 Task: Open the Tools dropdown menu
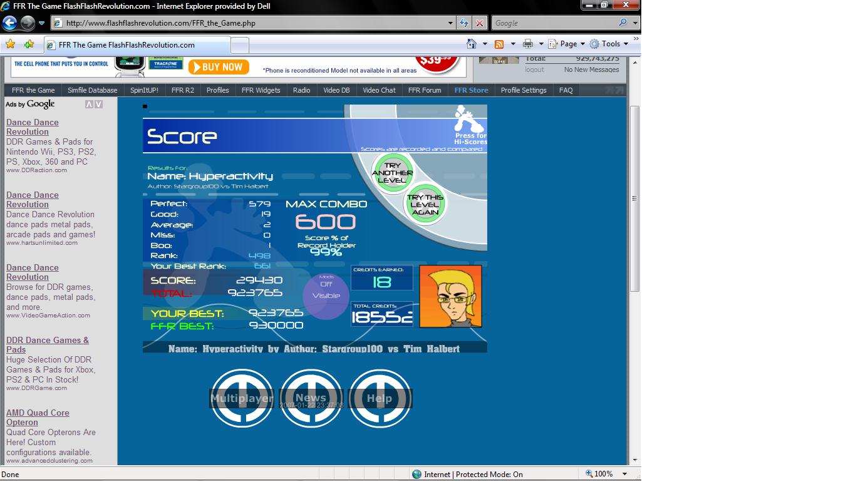609,44
